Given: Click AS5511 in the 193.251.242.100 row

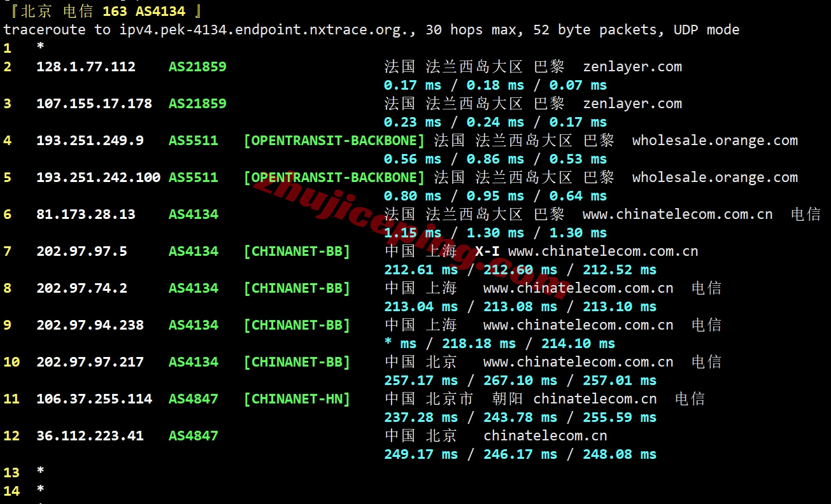Looking at the screenshot, I should [x=194, y=178].
